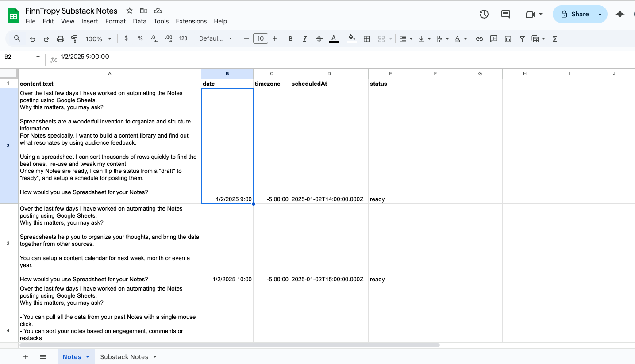Open the View menu

(x=68, y=21)
